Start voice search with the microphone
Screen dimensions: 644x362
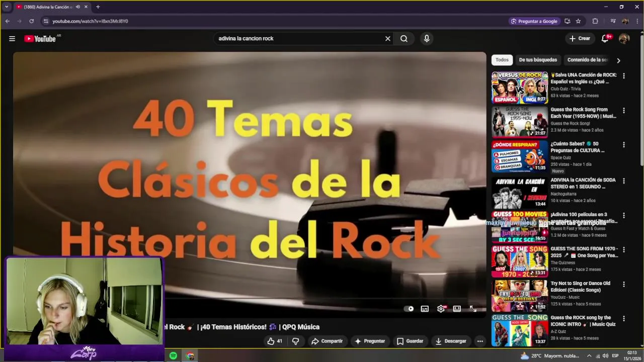(427, 39)
